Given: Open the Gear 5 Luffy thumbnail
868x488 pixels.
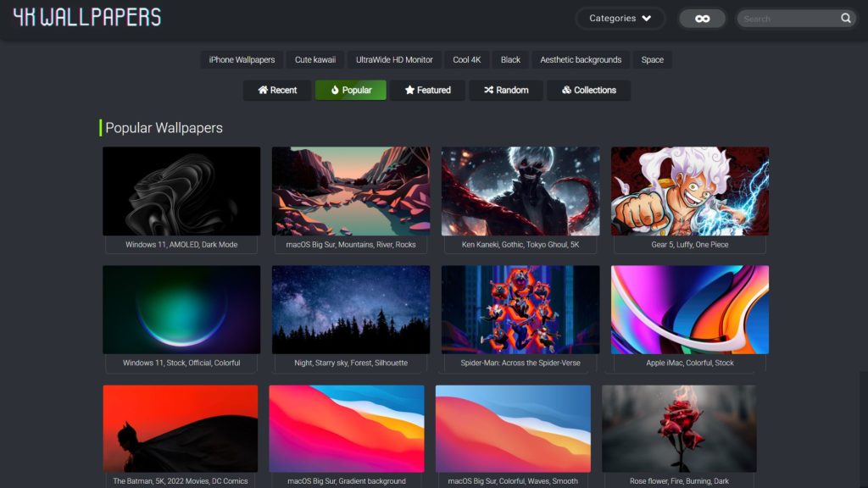Looking at the screenshot, I should click(690, 191).
